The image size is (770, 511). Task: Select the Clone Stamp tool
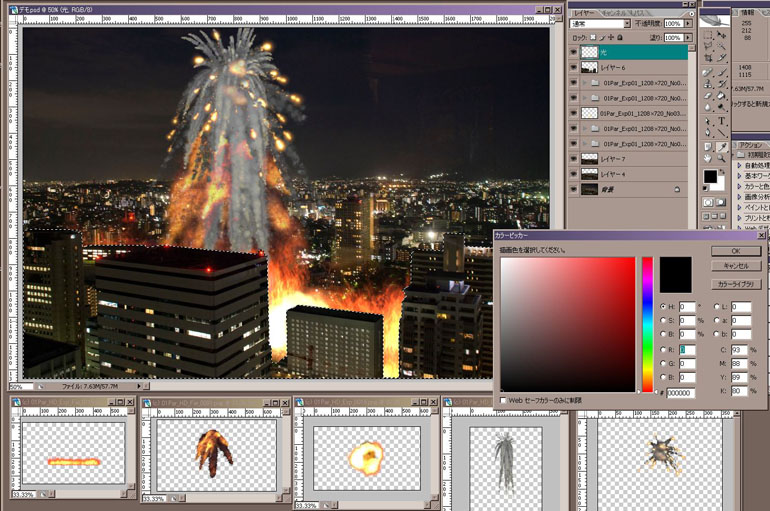(x=708, y=84)
